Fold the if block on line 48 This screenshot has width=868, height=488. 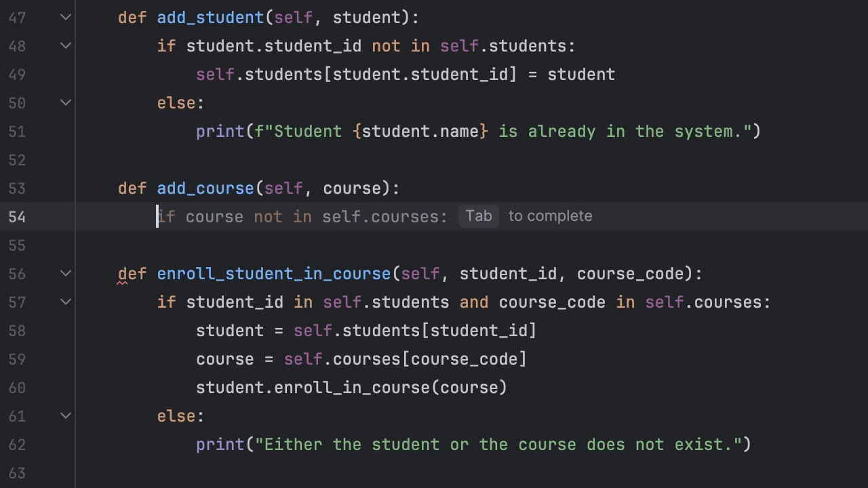pyautogui.click(x=66, y=45)
